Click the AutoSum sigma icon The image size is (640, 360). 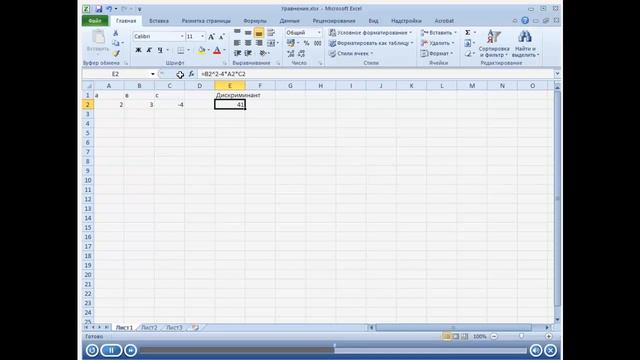pyautogui.click(x=468, y=33)
